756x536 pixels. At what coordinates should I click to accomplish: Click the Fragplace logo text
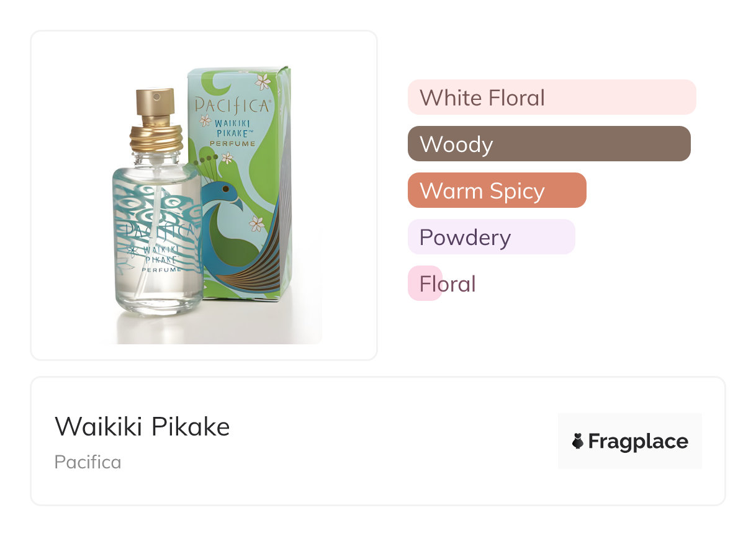pos(637,441)
